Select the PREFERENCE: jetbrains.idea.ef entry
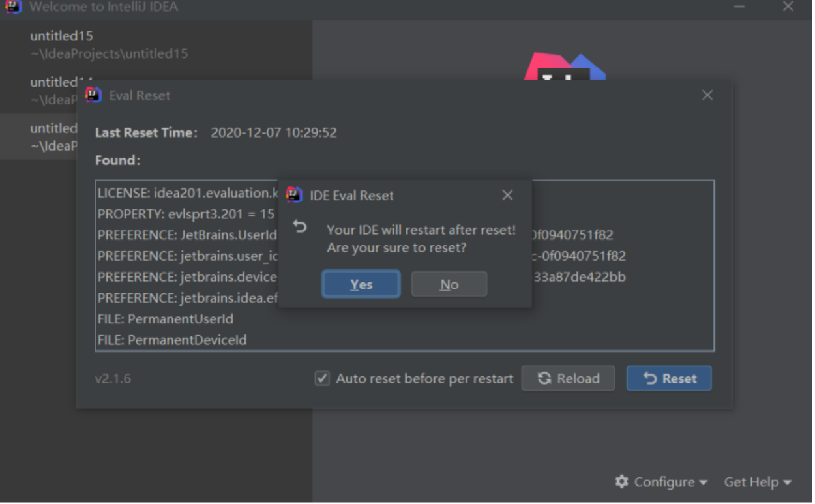Screen dimensions: 815x504 click(188, 298)
